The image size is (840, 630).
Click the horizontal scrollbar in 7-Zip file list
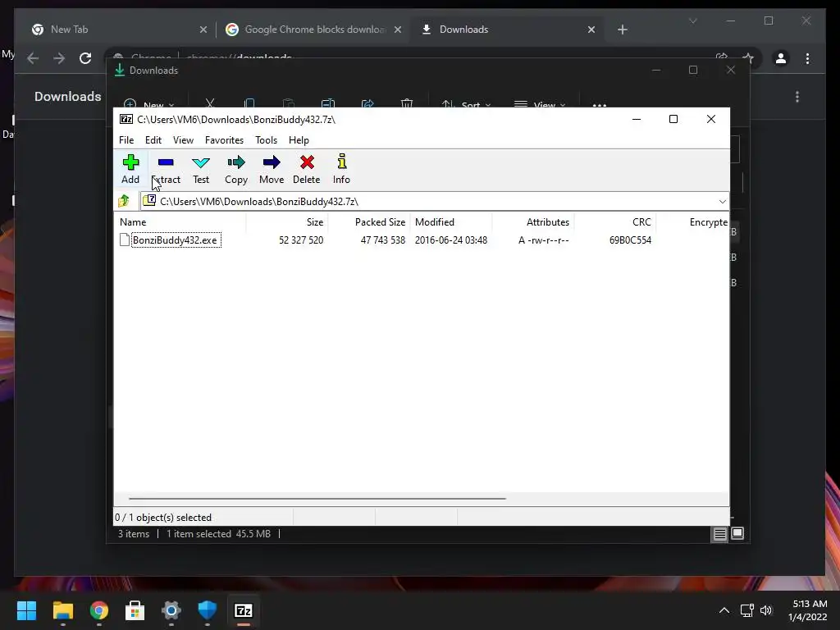point(317,498)
